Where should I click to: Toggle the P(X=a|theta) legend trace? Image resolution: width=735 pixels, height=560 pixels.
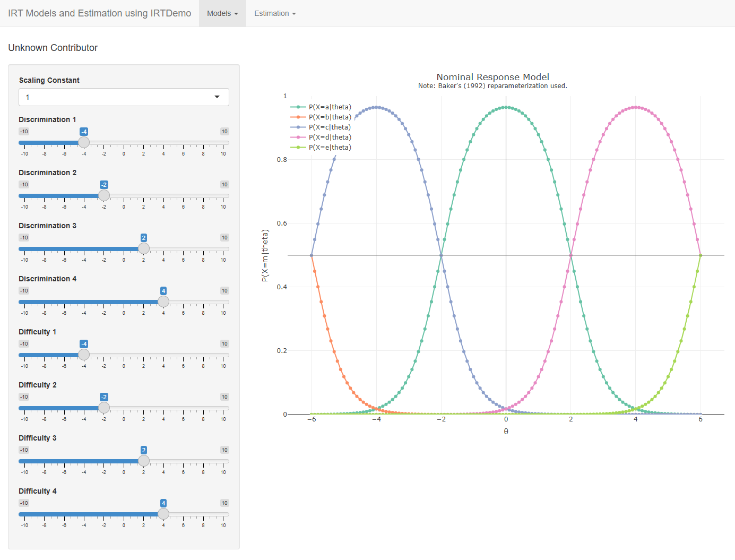(x=321, y=107)
